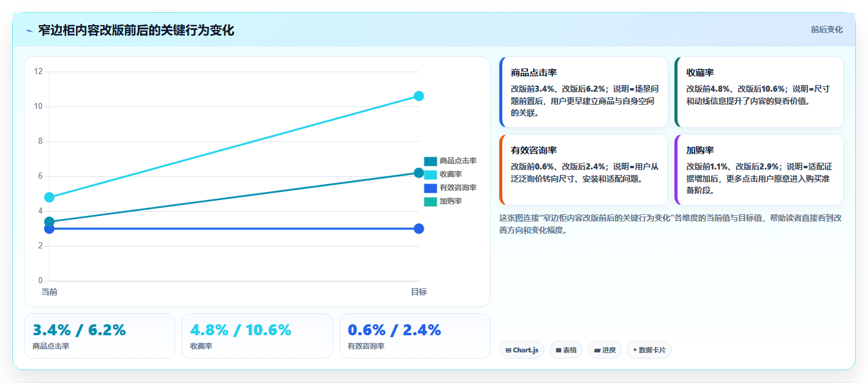Toggle 商品点击率 legend color box
The height and width of the screenshot is (383, 868).
pos(430,161)
